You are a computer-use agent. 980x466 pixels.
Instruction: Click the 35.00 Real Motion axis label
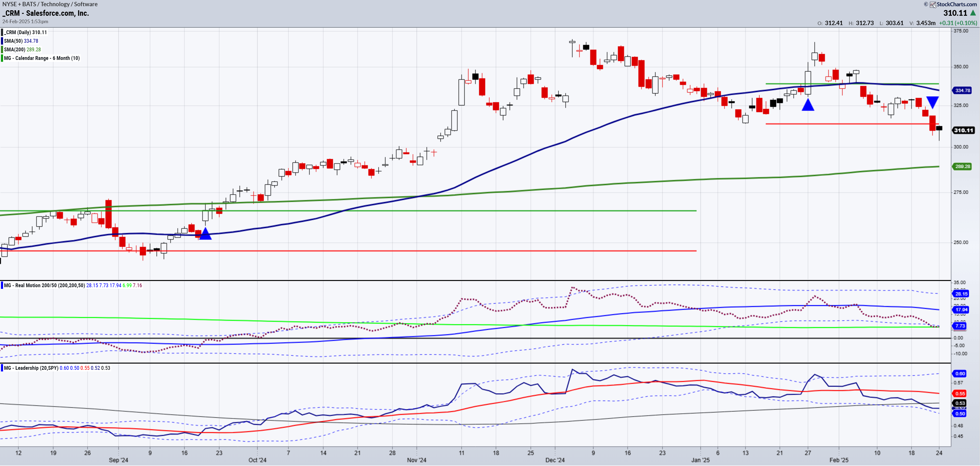pyautogui.click(x=959, y=282)
